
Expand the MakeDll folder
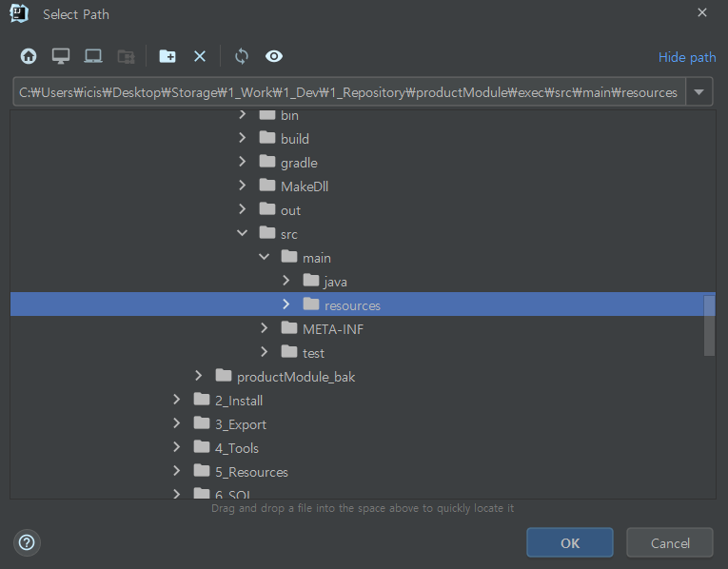coord(242,186)
